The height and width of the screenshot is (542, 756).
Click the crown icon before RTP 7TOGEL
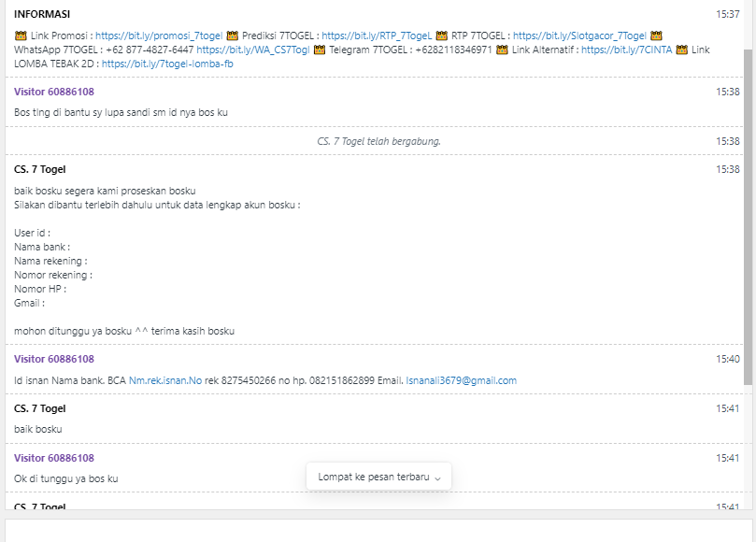[x=441, y=36]
